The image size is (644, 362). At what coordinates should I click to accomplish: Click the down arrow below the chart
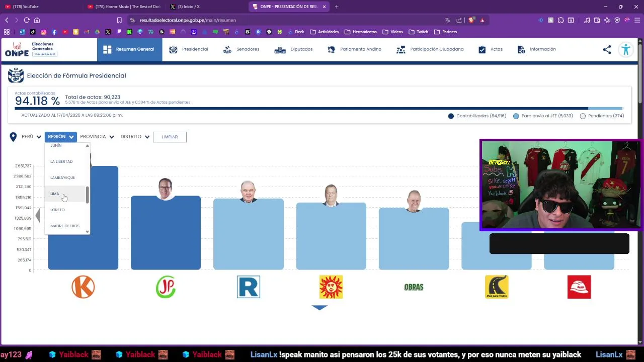(319, 308)
